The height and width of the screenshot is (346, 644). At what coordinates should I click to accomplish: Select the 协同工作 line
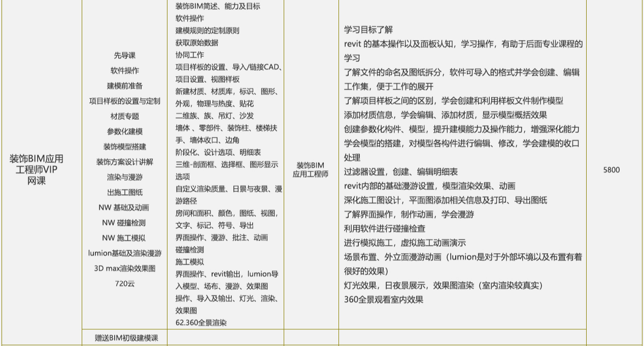[x=189, y=55]
